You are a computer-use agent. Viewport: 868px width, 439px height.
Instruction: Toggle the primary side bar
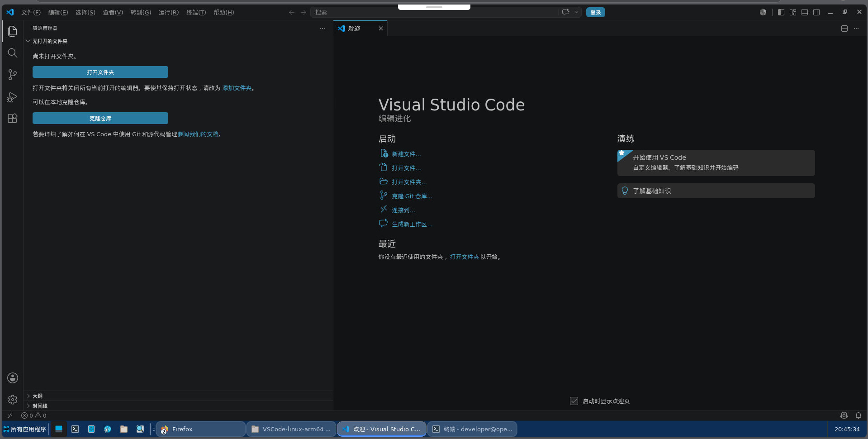coord(781,12)
